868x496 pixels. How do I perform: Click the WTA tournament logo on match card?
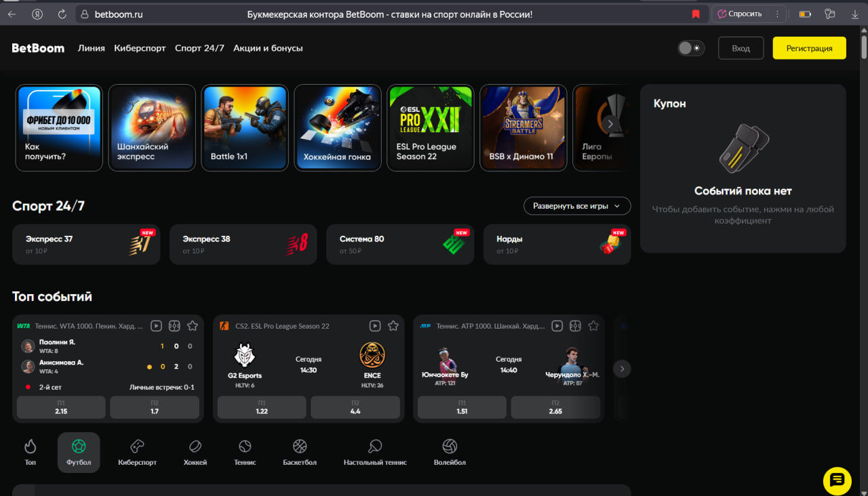[24, 326]
